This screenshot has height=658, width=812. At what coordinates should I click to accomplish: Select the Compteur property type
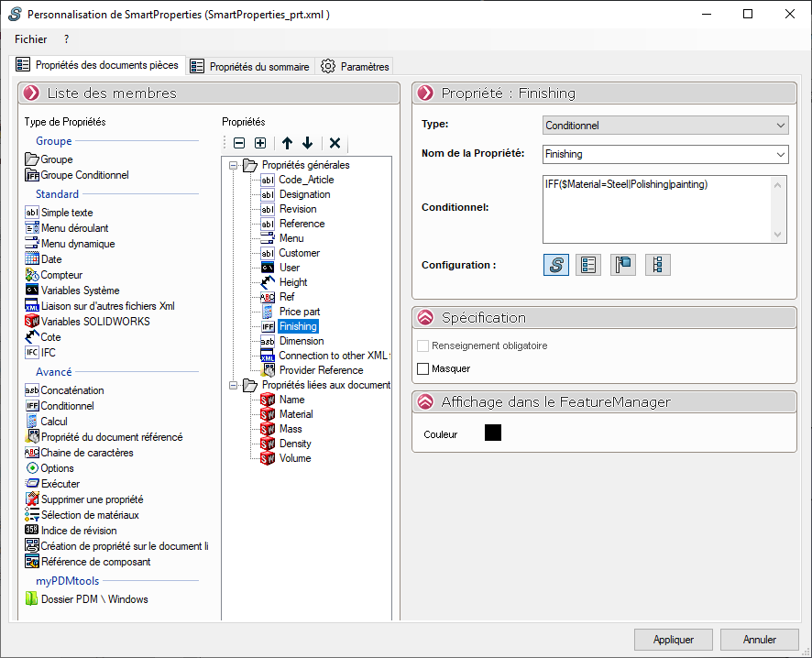[x=54, y=275]
